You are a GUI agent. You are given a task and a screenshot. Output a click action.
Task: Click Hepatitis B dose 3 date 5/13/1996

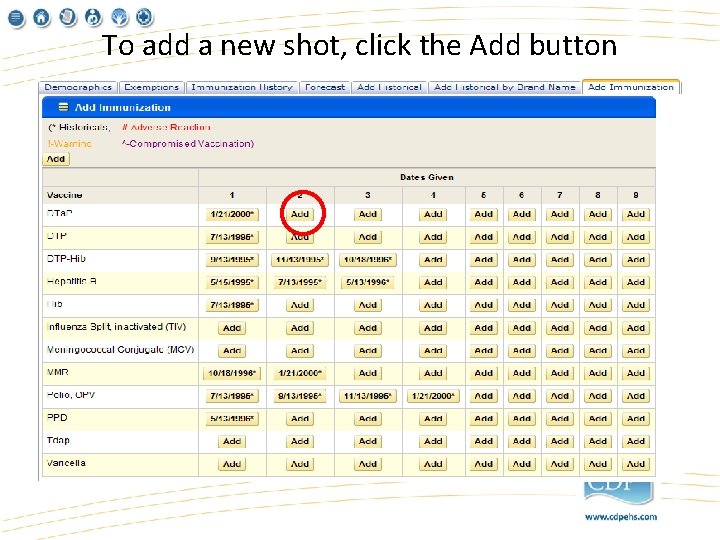(368, 282)
